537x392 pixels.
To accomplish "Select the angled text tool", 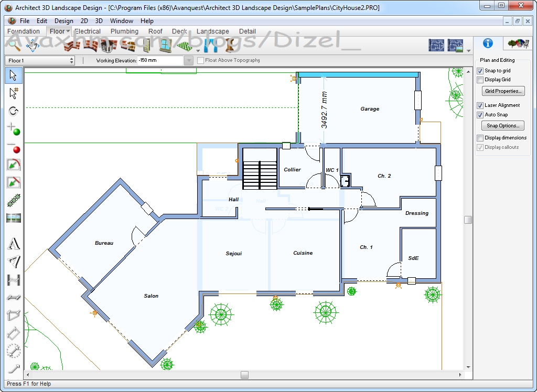I will (13, 262).
